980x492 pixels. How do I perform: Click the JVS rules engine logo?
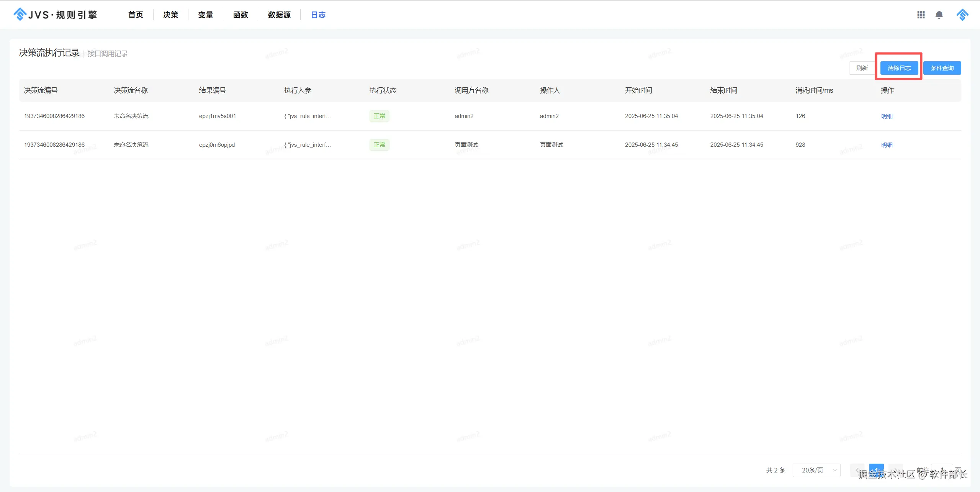click(56, 15)
